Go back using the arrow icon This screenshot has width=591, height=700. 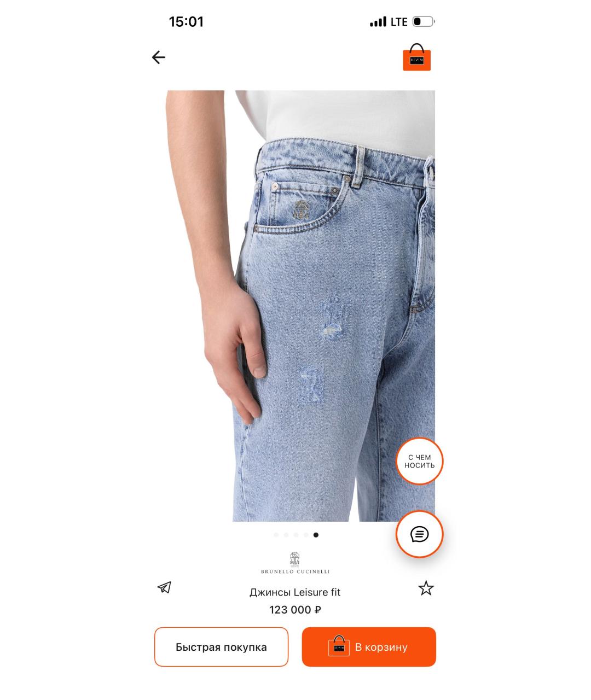(159, 57)
